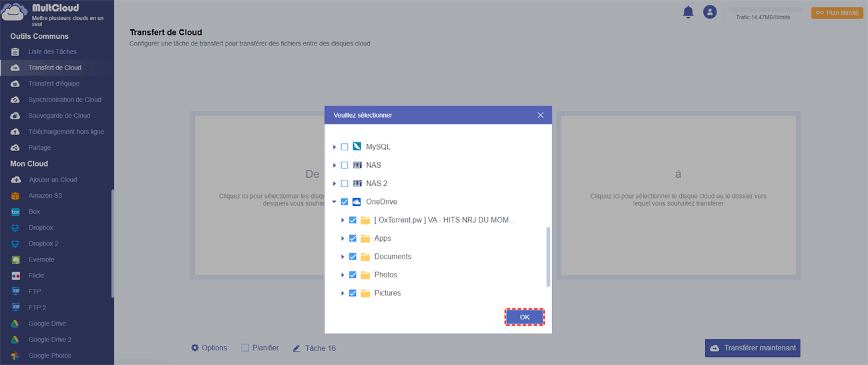
Task: Click the Box icon in sidebar
Action: tap(15, 212)
